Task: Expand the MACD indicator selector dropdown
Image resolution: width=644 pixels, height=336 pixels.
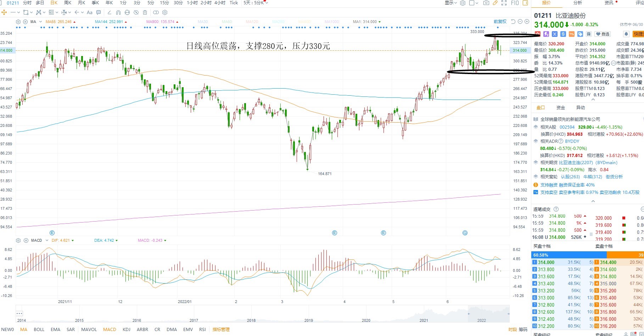Action: pos(46,240)
